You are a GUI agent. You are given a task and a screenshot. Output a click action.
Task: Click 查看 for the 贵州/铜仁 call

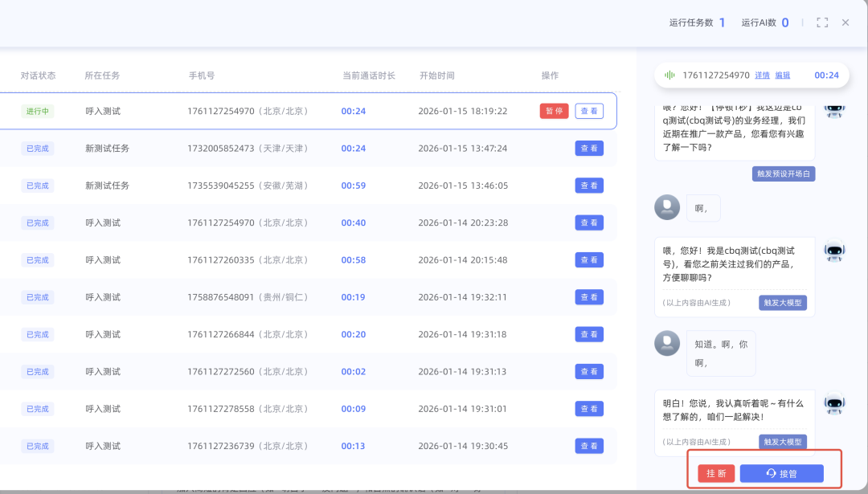(x=589, y=297)
